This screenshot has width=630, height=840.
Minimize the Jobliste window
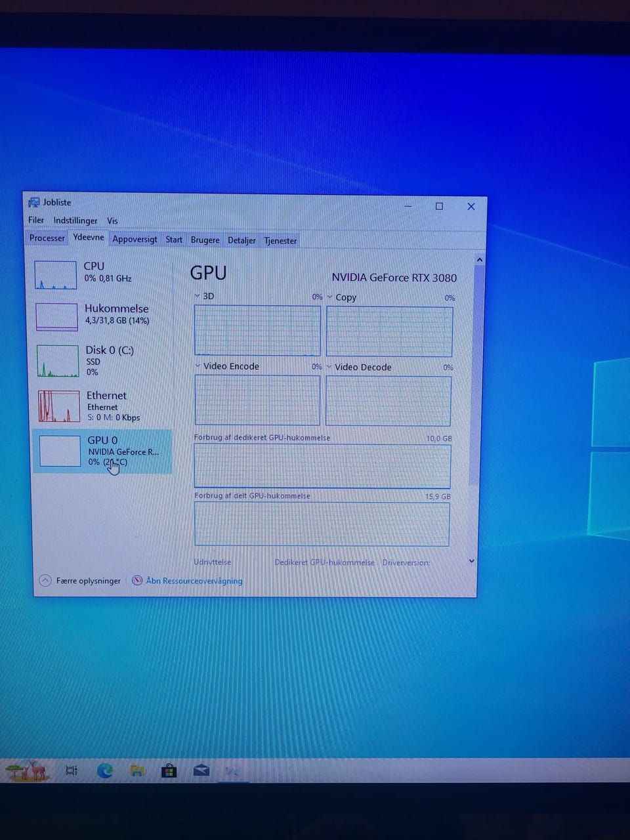[x=408, y=206]
